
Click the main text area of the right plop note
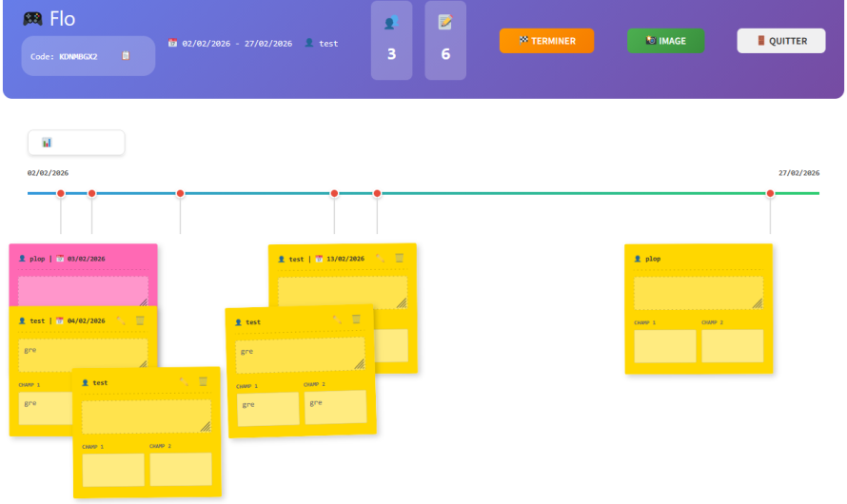[x=698, y=293]
